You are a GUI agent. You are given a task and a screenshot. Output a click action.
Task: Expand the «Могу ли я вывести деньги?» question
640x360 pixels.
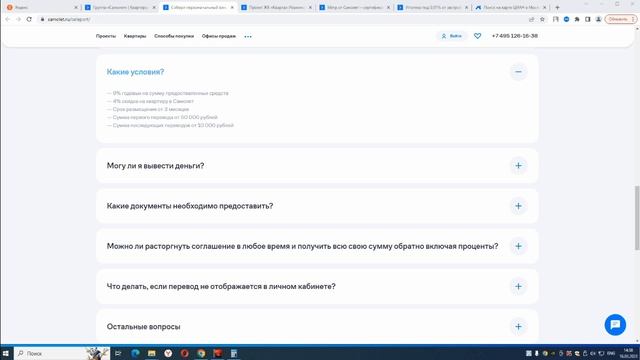[x=518, y=166]
